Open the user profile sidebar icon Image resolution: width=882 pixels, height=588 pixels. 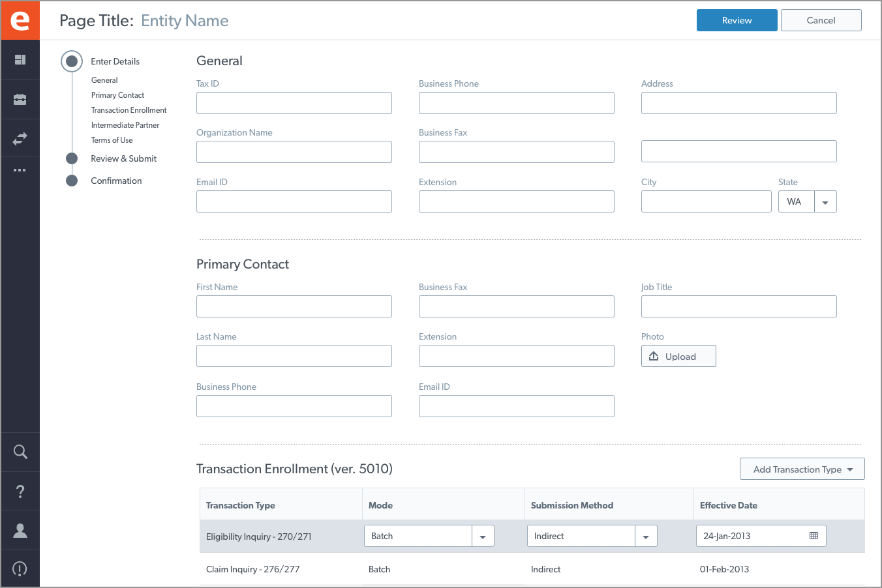(x=20, y=531)
